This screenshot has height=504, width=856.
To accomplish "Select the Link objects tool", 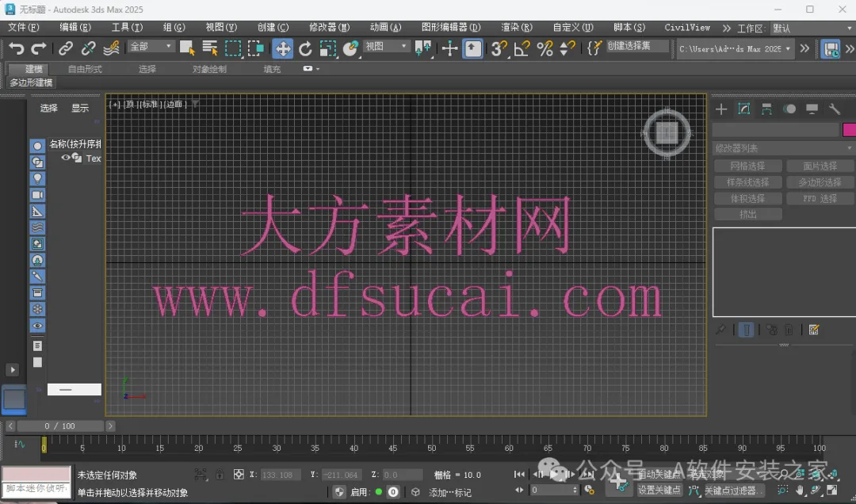I will pyautogui.click(x=66, y=48).
